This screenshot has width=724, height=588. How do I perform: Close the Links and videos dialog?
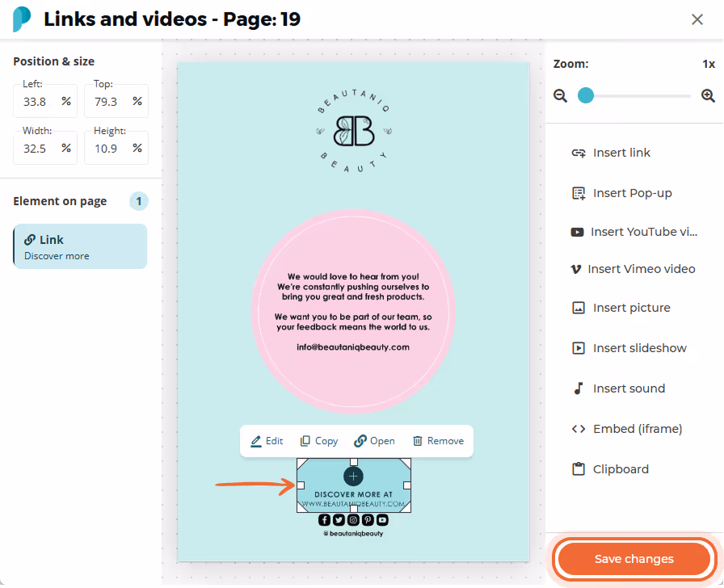click(x=697, y=19)
